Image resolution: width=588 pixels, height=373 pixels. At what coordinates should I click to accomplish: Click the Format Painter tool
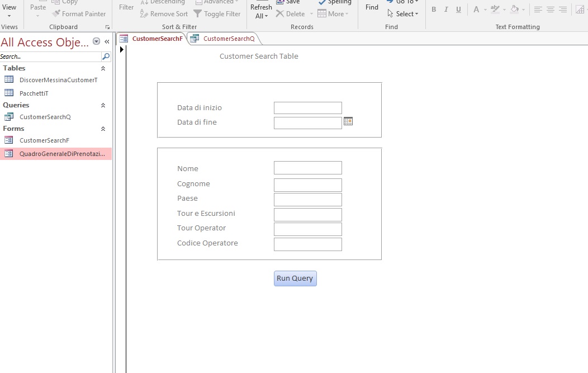coord(79,14)
